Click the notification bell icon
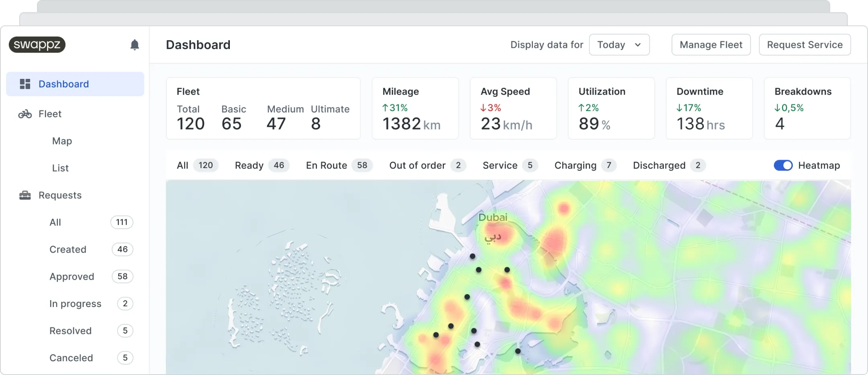Screen dimensions: 868x375 coord(135,45)
